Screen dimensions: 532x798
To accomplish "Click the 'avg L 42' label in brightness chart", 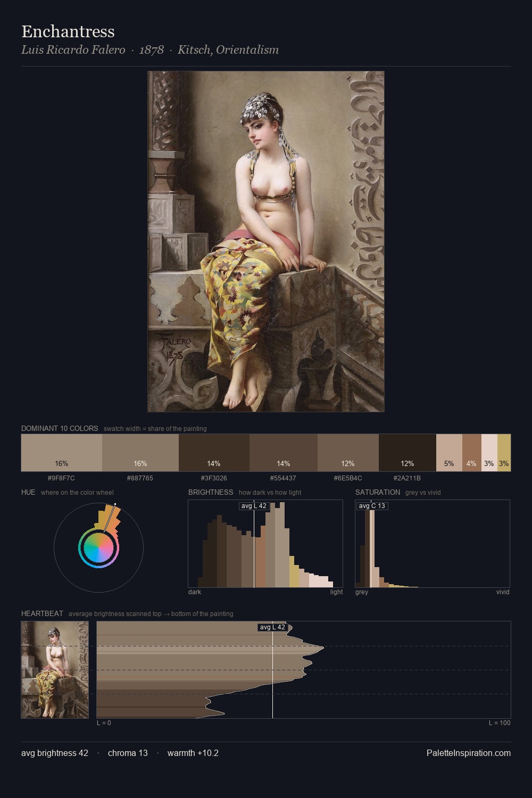I will 254,506.
